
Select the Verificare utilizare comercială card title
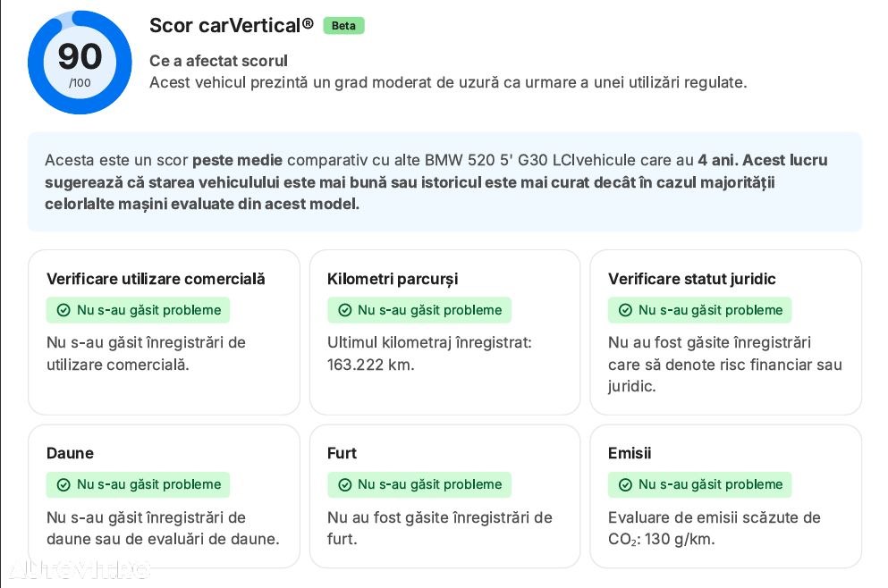(156, 279)
